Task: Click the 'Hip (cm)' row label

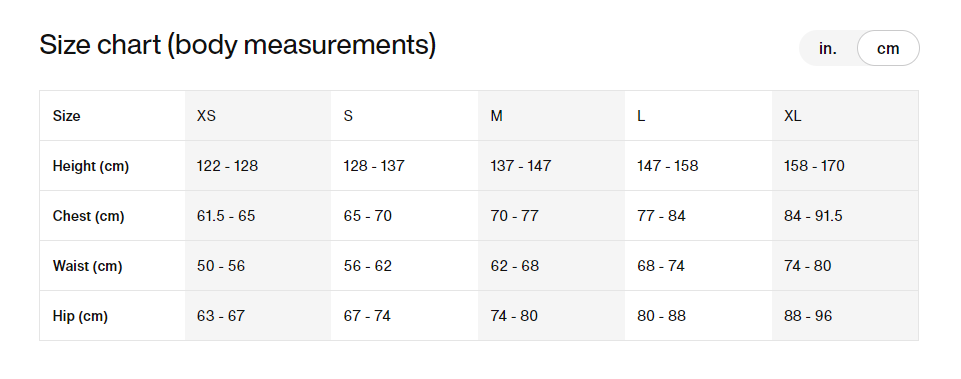Action: pos(80,316)
